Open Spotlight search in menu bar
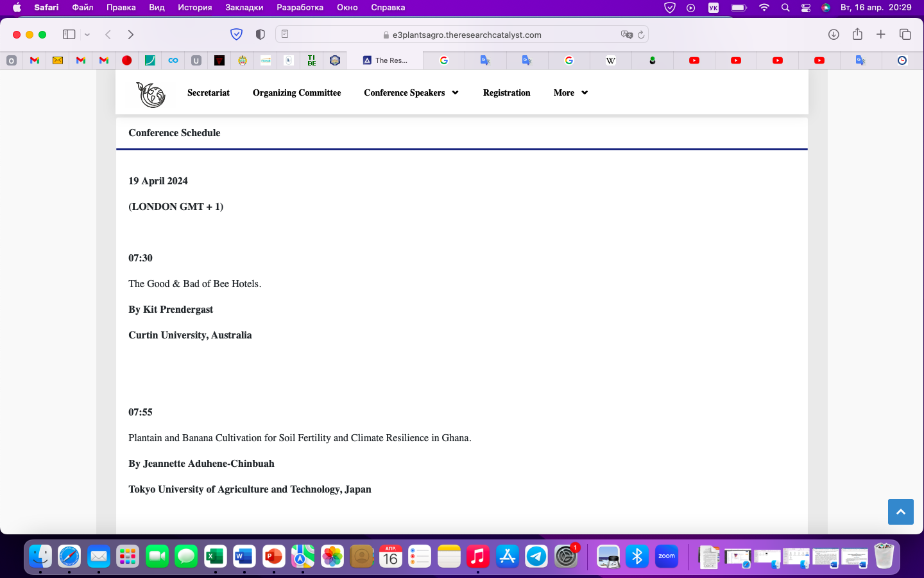This screenshot has width=924, height=578. point(785,8)
